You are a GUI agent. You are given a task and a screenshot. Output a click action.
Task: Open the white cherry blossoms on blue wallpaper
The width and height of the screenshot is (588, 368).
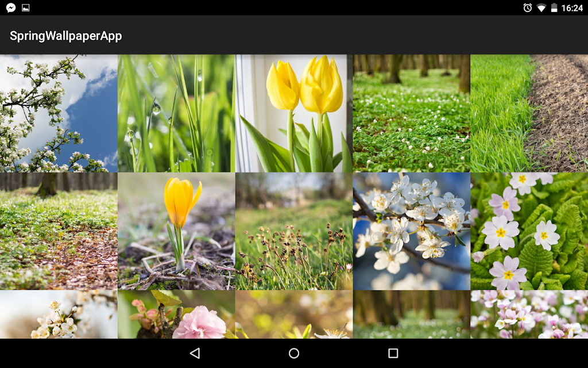click(x=411, y=231)
